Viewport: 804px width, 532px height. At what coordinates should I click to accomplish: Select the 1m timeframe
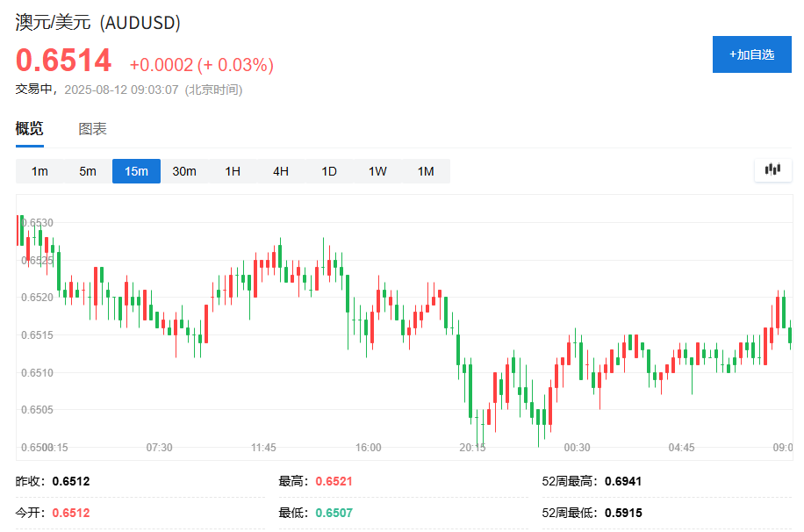[x=39, y=171]
